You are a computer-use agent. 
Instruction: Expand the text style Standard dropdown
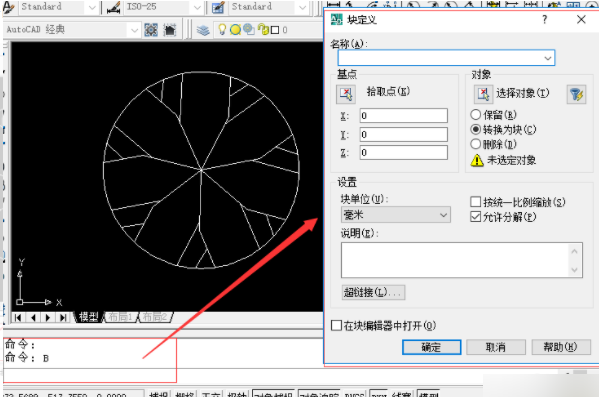point(92,8)
